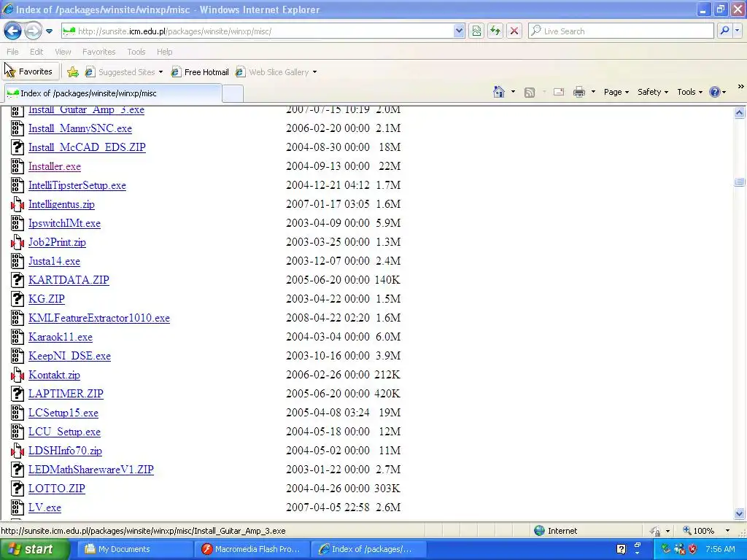Image resolution: width=747 pixels, height=560 pixels.
Task: Click the zip icon beside Job2Print.zip
Action: point(18,242)
